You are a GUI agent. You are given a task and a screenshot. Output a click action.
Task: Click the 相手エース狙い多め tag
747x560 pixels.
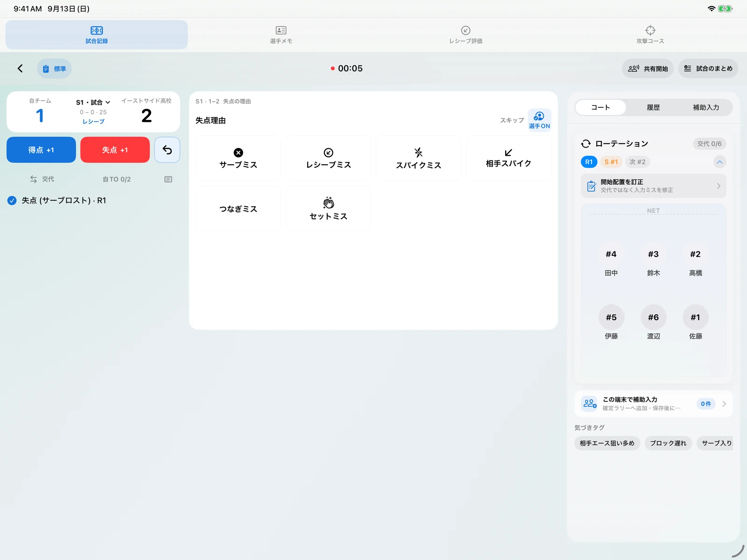click(607, 443)
